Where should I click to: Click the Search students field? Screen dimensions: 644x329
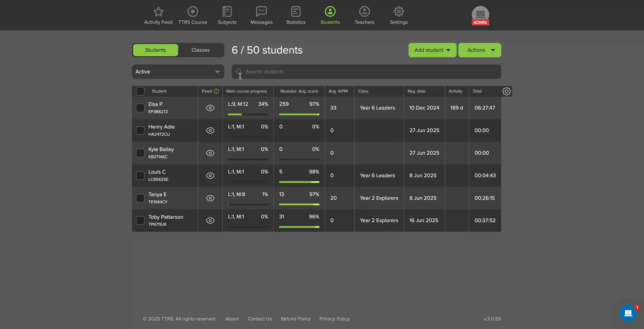[x=366, y=72]
